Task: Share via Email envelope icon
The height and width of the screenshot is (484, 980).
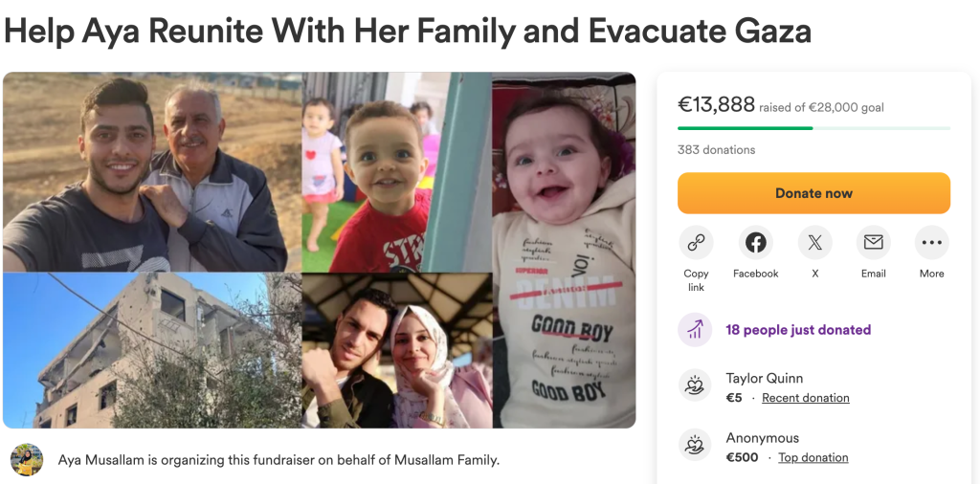Action: (873, 243)
